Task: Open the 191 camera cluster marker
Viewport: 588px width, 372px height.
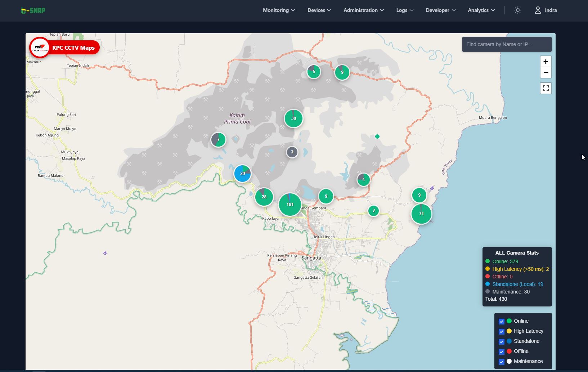Action: pos(290,204)
